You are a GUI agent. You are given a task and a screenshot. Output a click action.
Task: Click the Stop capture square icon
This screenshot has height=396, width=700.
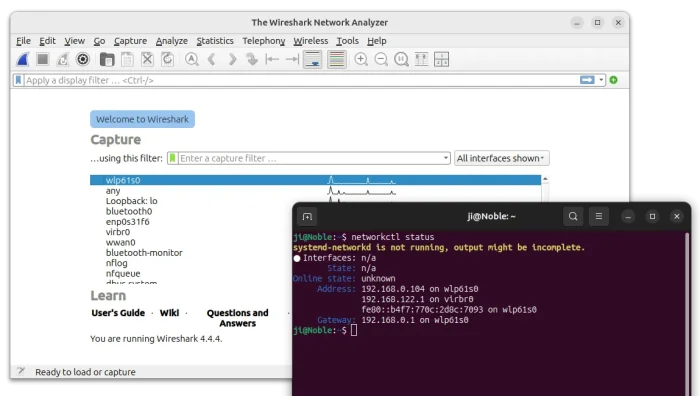pyautogui.click(x=43, y=59)
